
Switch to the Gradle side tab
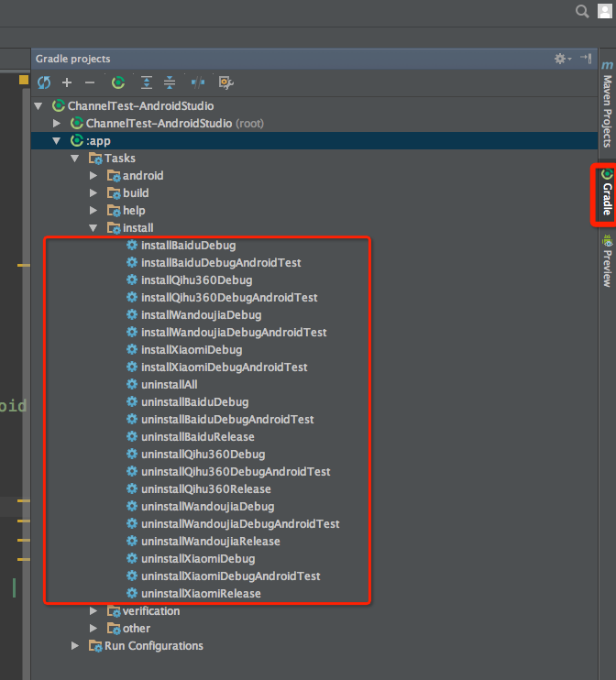(x=608, y=194)
